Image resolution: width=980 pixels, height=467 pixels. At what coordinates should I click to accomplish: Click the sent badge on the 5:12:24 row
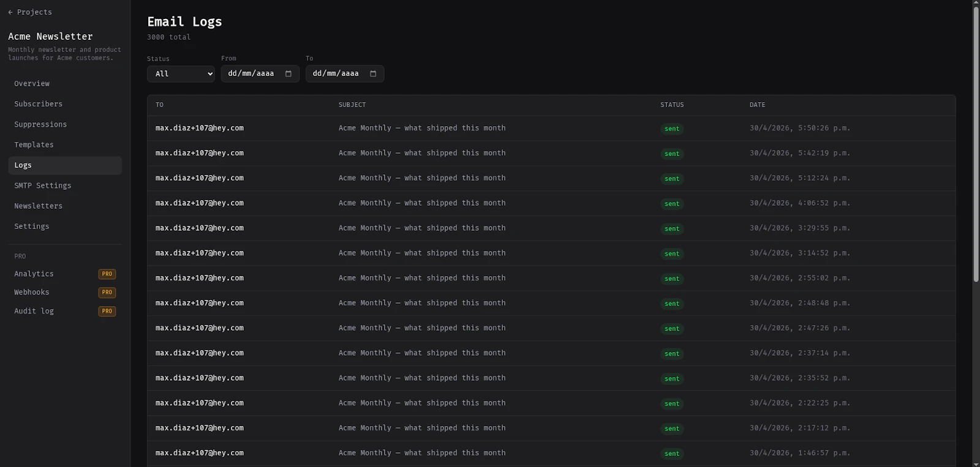(x=672, y=179)
